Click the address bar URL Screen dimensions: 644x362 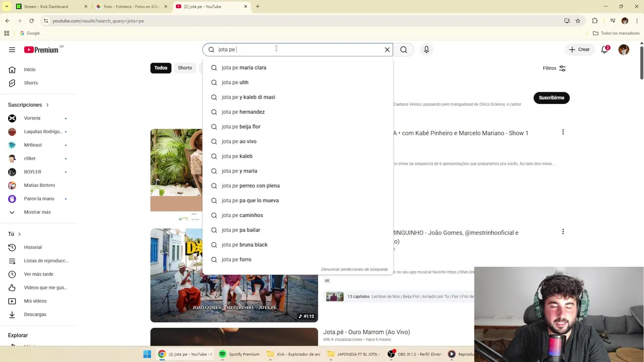[x=98, y=21]
